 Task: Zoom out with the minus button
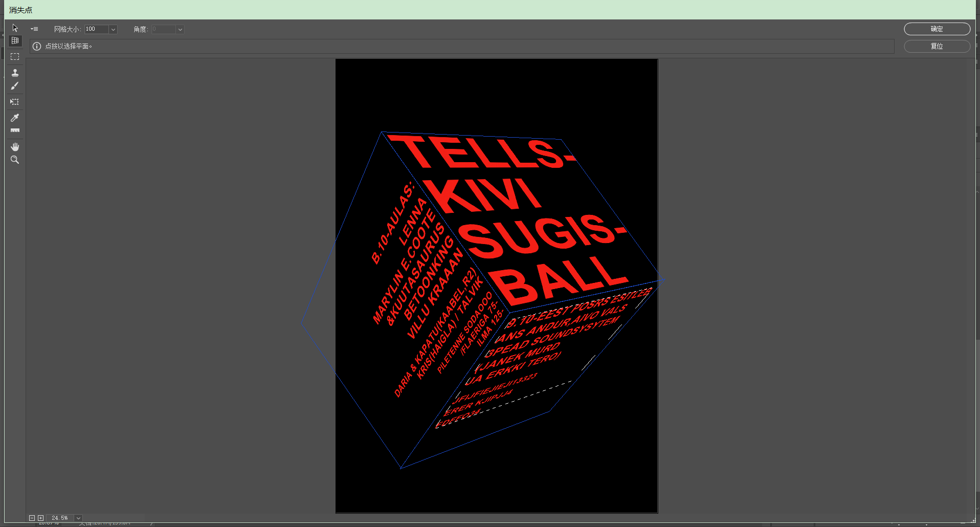[x=32, y=518]
